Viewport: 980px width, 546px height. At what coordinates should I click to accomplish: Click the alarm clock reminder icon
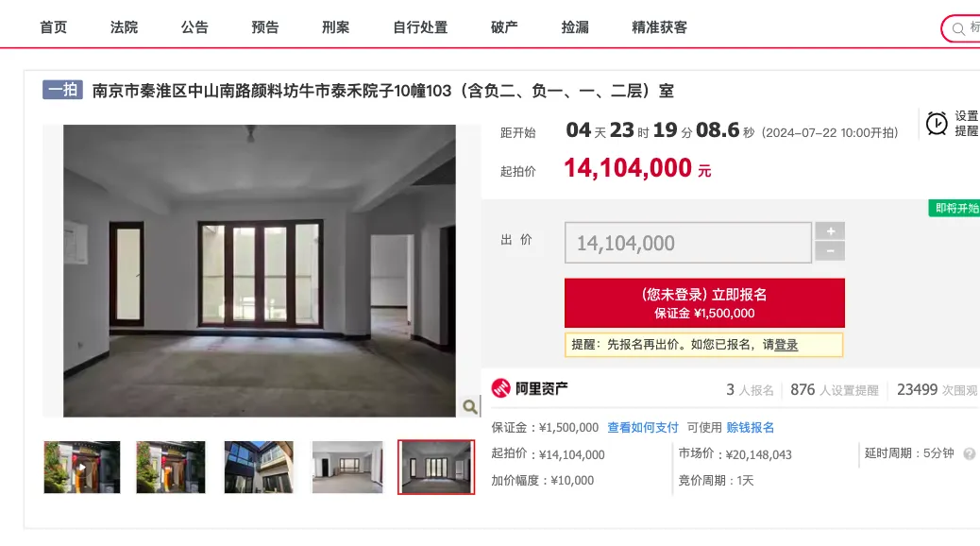click(x=937, y=124)
